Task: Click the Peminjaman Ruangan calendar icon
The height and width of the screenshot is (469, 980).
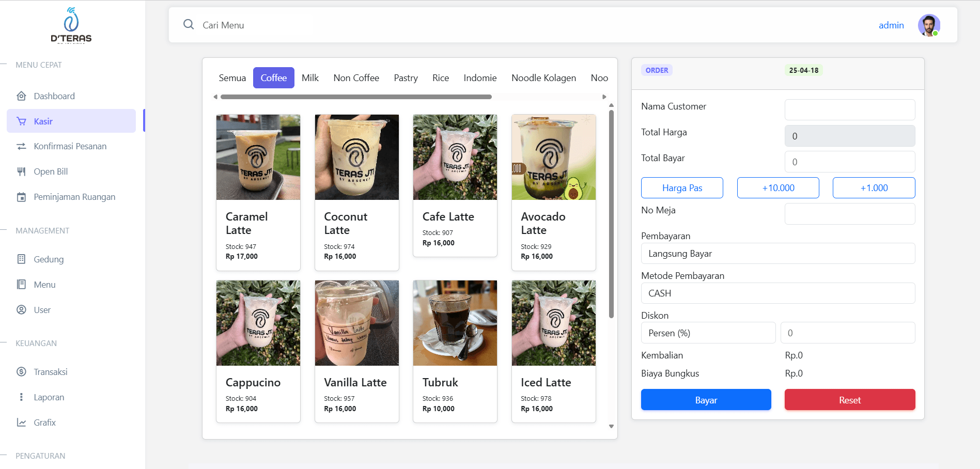Action: [21, 197]
